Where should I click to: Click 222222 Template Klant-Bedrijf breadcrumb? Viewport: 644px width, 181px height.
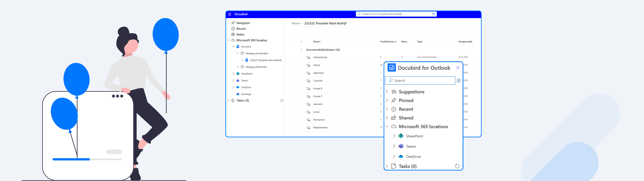(325, 23)
